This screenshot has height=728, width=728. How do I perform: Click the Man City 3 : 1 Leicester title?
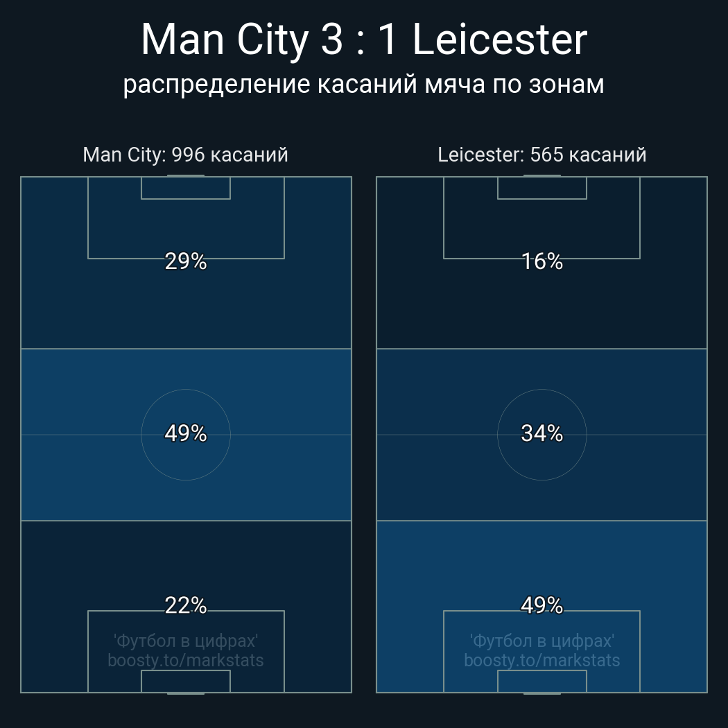pos(364,40)
